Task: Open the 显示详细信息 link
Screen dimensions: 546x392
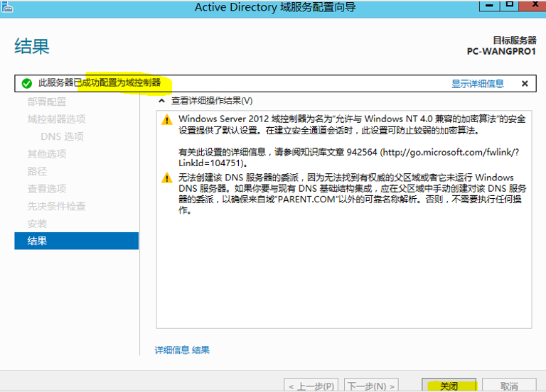Action: pyautogui.click(x=478, y=84)
